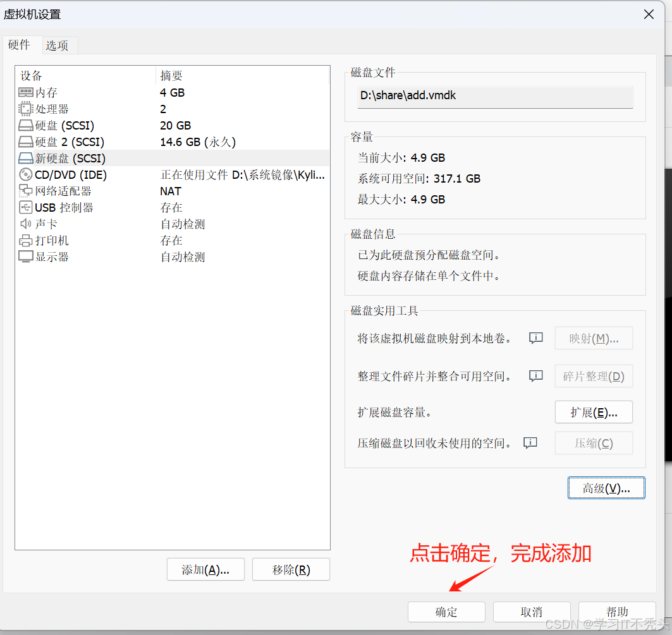The image size is (672, 635).
Task: Select the 显示器 row label
Action: (x=52, y=257)
